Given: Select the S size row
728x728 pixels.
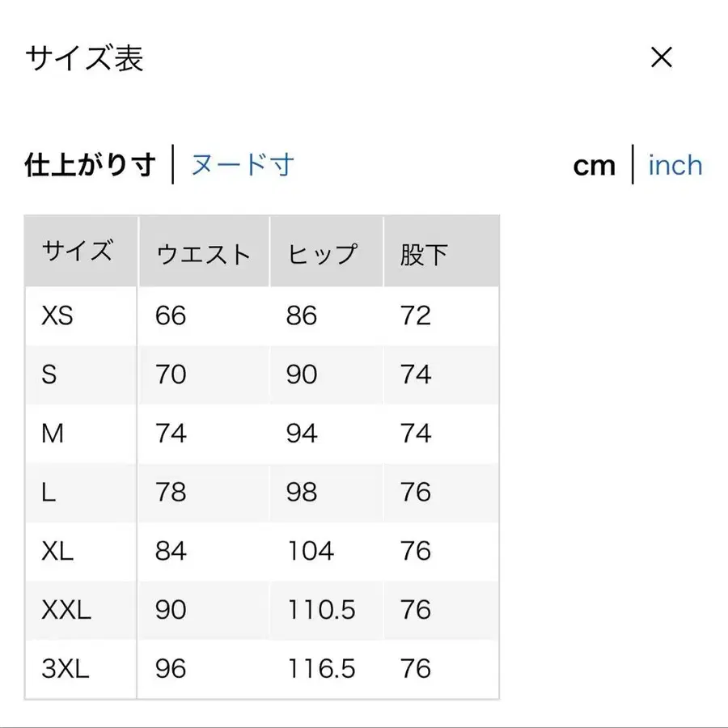Looking at the screenshot, I should click(81, 375).
